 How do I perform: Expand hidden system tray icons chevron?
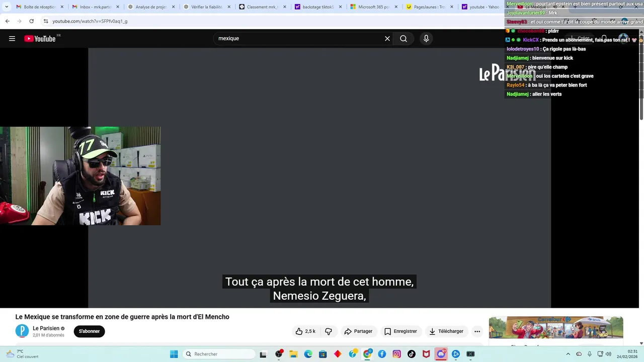(568, 354)
